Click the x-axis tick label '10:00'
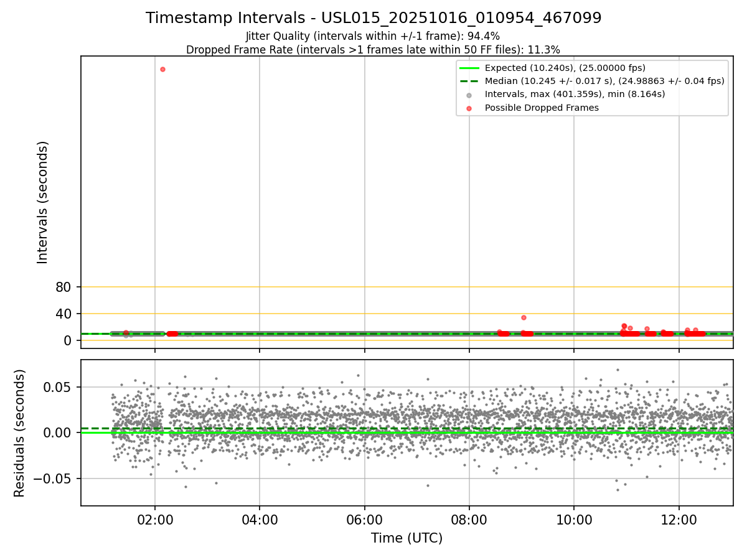 point(574,519)
